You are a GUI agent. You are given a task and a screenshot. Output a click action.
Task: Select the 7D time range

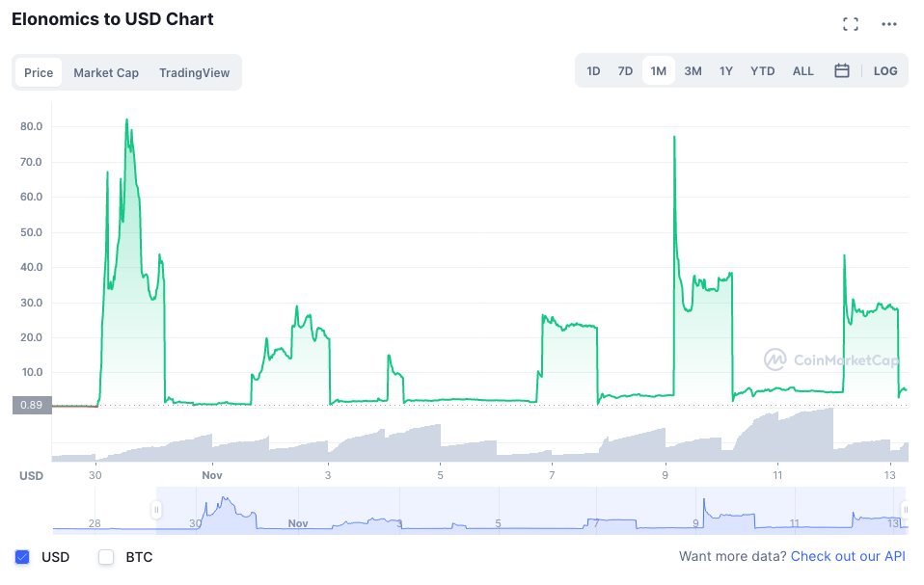coord(625,71)
